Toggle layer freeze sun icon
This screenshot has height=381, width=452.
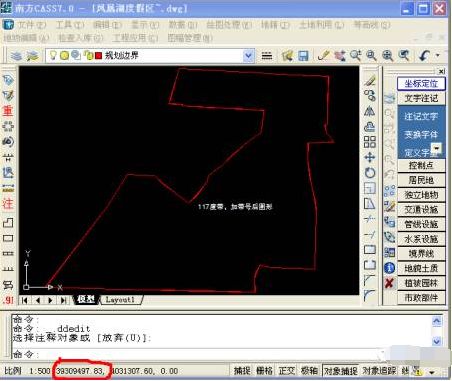[64, 55]
